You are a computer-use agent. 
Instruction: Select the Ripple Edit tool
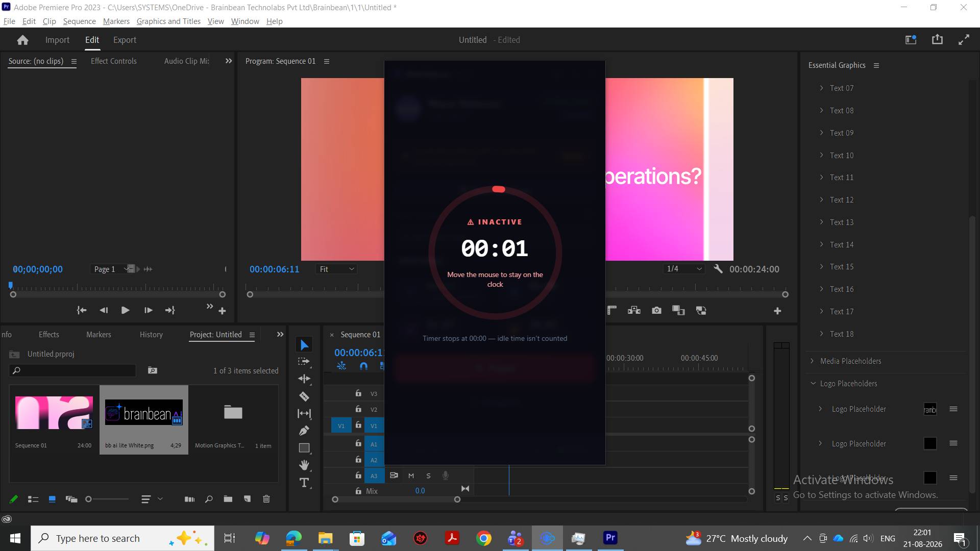[304, 379]
